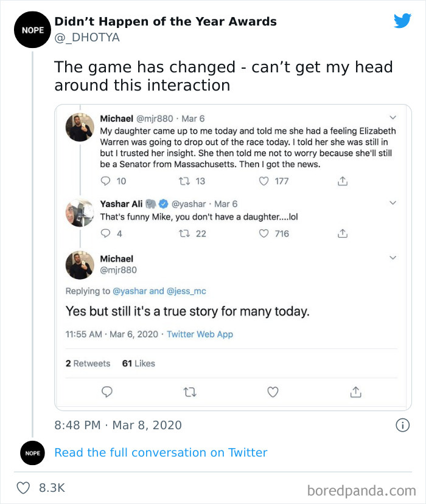This screenshot has width=426, height=504.
Task: Read the full conversation on Twitter
Action: [161, 453]
